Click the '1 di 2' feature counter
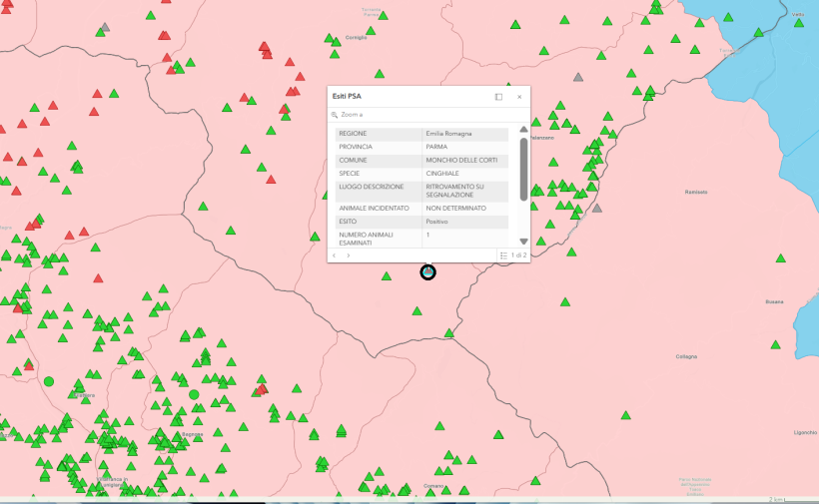The height and width of the screenshot is (504, 819). [x=518, y=255]
